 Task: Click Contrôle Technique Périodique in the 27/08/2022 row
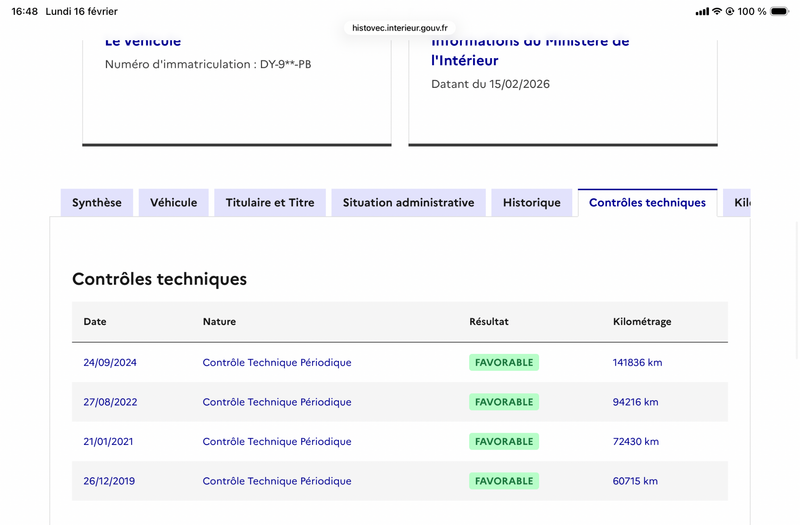277,402
